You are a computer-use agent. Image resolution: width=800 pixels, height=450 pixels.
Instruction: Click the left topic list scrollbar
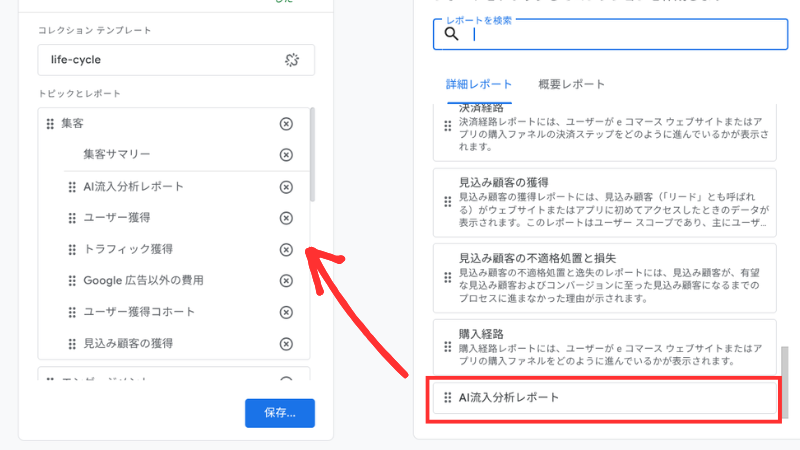point(312,155)
